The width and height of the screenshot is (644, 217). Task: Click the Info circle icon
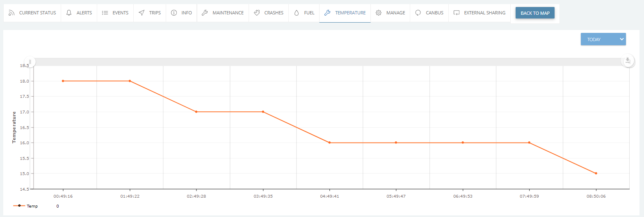click(174, 13)
